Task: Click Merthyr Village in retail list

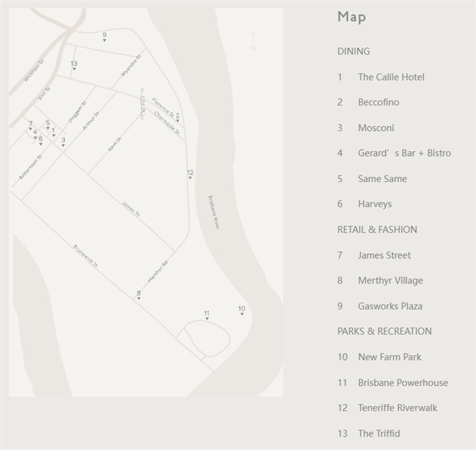Action: pos(390,281)
